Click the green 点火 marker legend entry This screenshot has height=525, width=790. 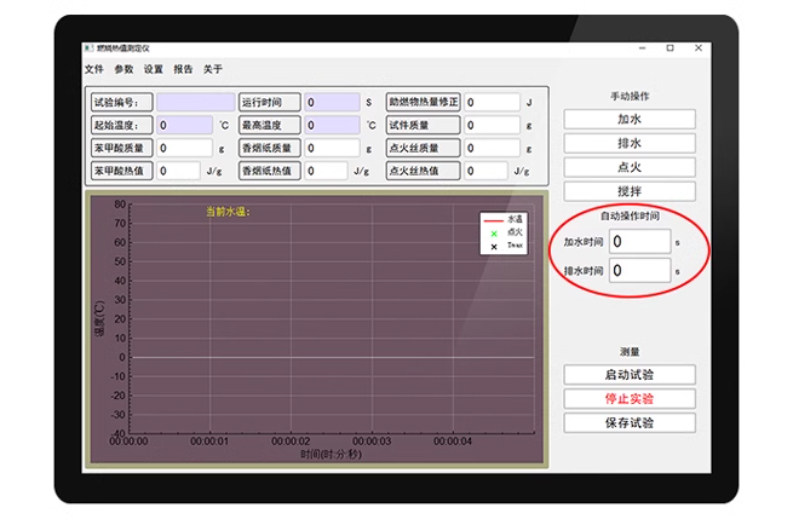click(507, 233)
